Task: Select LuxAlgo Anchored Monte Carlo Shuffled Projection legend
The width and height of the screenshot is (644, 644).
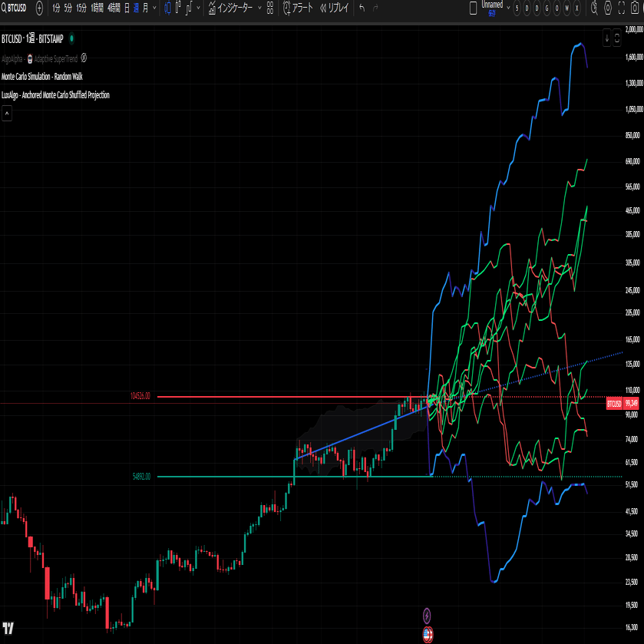Action: 55,95
